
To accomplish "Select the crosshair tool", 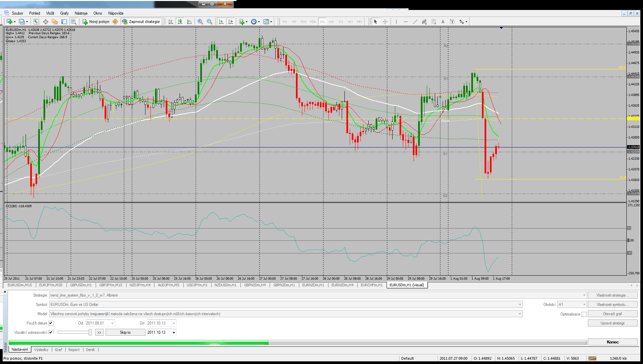I will pyautogui.click(x=385, y=22).
